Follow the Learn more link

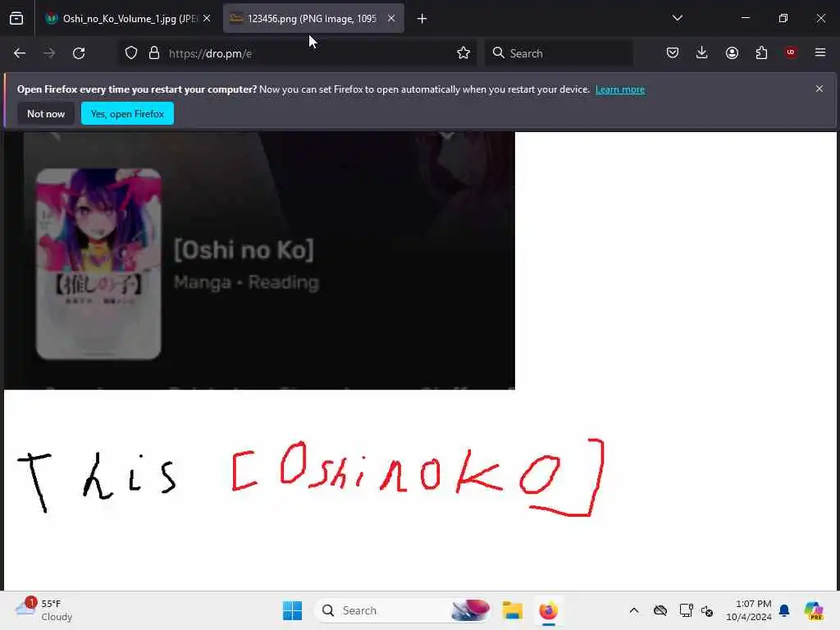pos(620,89)
